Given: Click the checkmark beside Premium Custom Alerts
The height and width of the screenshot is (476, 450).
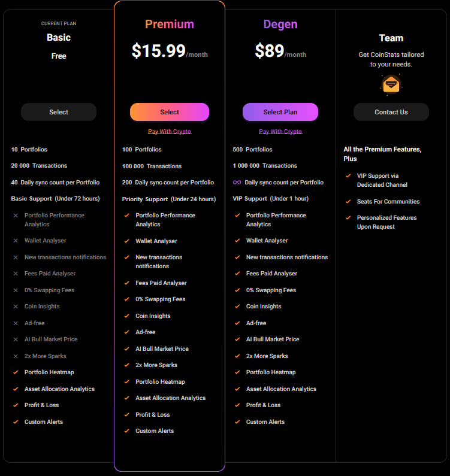Looking at the screenshot, I should point(126,431).
